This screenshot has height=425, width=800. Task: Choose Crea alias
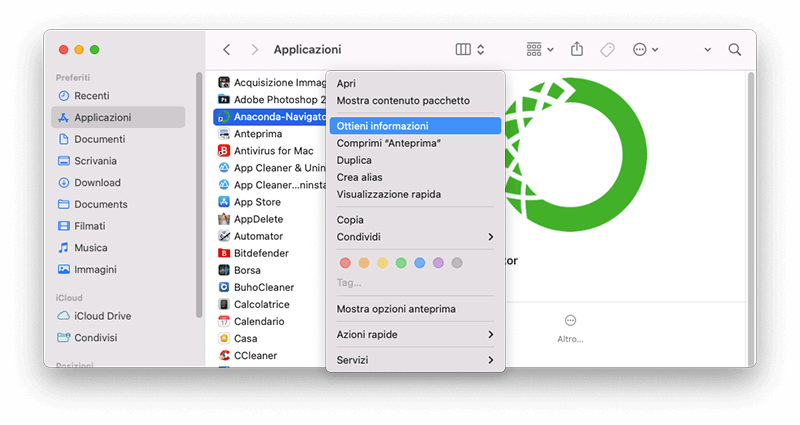pos(415,178)
